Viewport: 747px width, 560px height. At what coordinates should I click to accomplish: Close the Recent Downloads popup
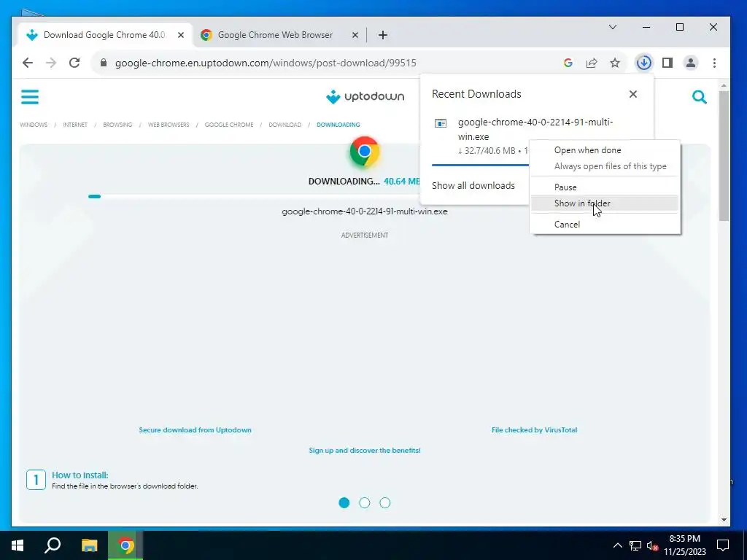pyautogui.click(x=632, y=94)
